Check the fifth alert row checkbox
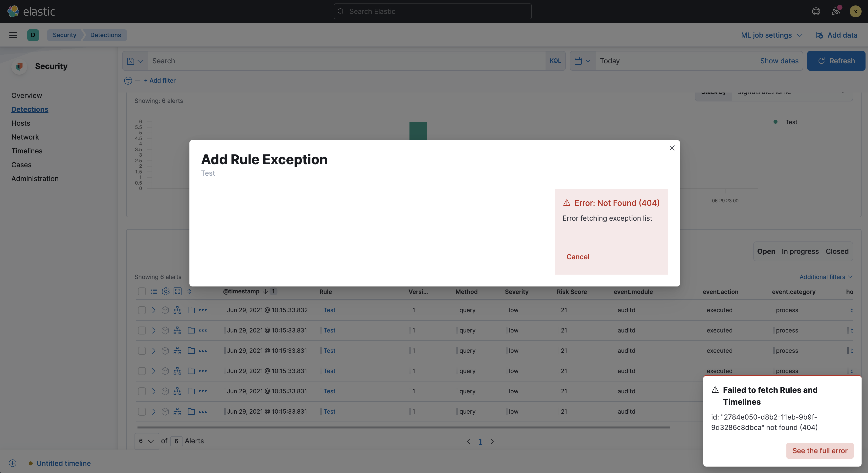This screenshot has height=473, width=868. click(142, 391)
